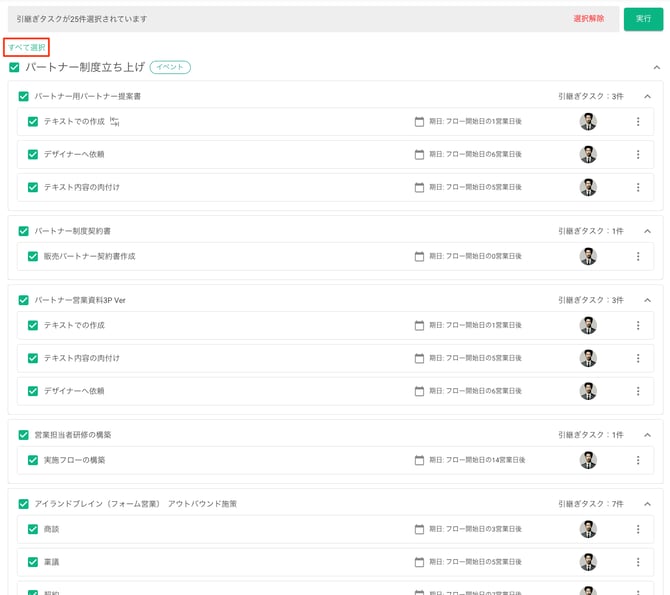Collapse the パートナー用パートナー提案書 group chevron
The image size is (670, 595).
647,96
